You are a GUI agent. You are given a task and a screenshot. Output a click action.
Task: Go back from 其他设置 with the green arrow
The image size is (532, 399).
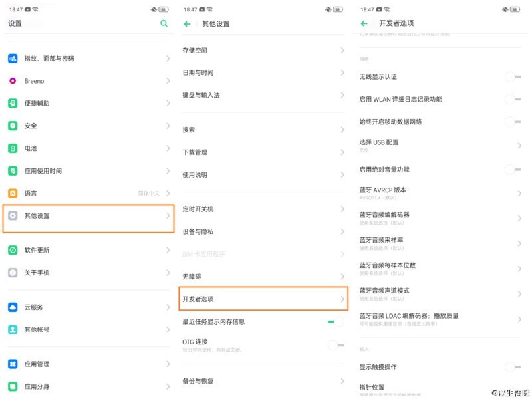(187, 24)
